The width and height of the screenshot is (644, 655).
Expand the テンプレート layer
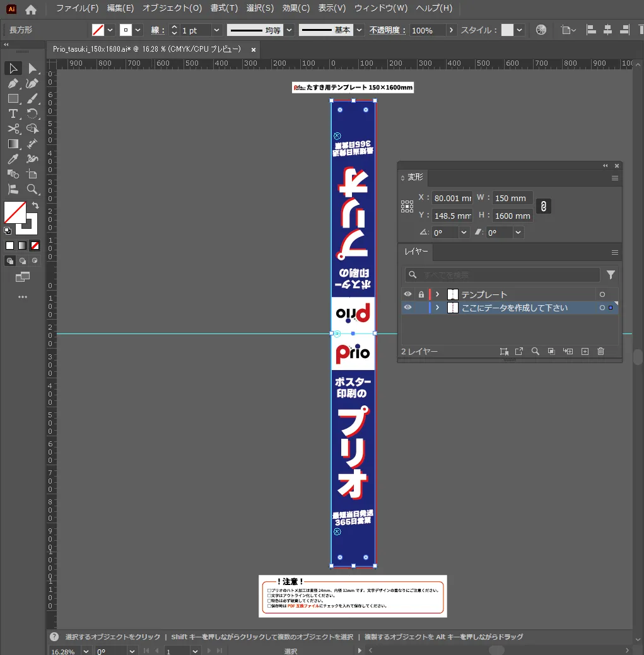(x=438, y=294)
